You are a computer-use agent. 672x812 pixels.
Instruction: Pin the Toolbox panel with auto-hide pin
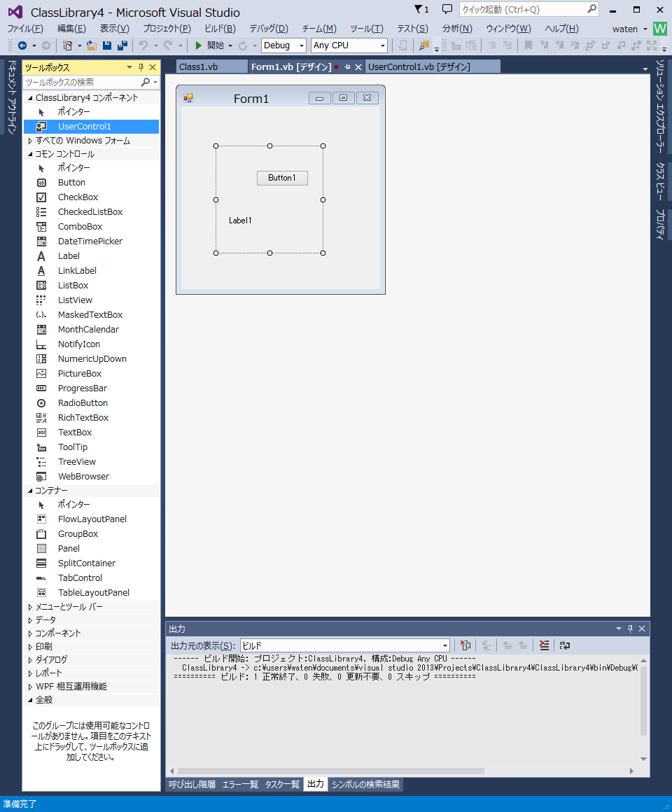click(141, 67)
